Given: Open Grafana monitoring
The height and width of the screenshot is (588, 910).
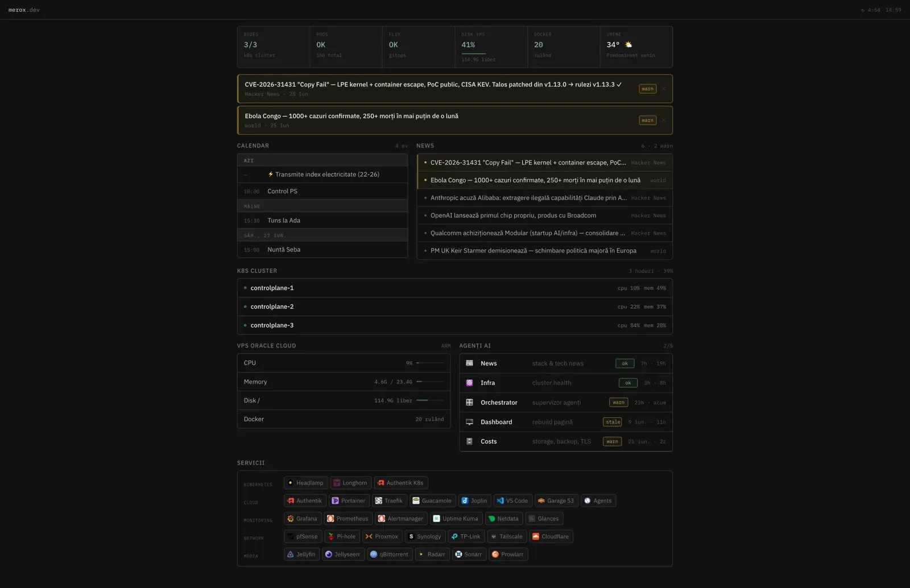Looking at the screenshot, I should click(x=303, y=519).
